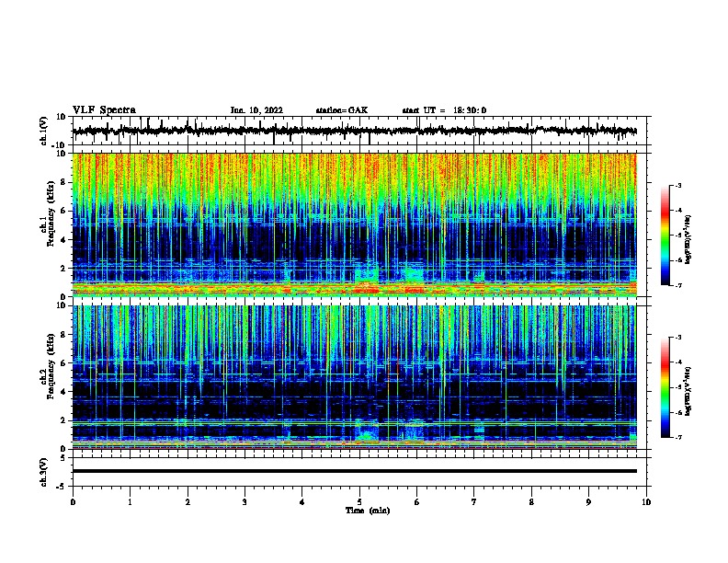Click the "6" kHz tick on ch.1 spectrogram
Screen dimensions: 728x563
click(x=63, y=211)
